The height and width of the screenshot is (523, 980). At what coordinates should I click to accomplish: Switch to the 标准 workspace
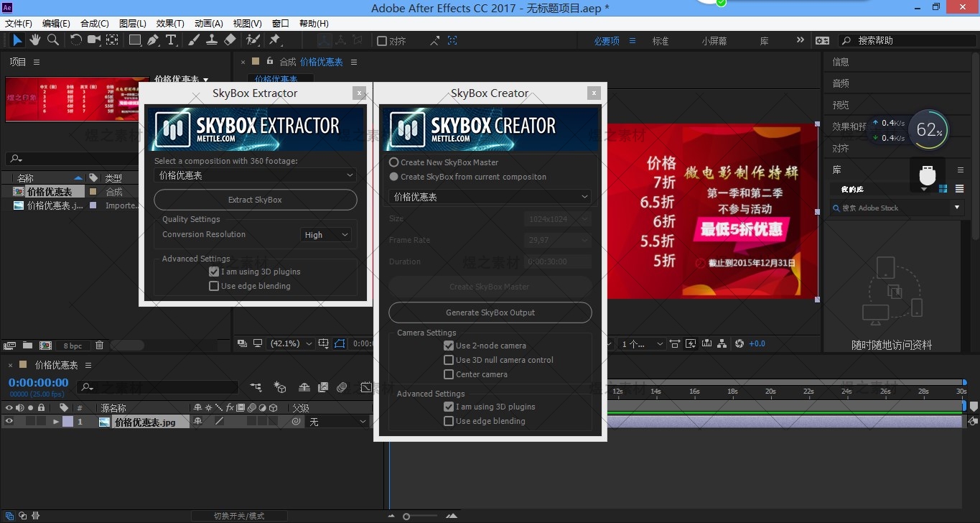661,41
